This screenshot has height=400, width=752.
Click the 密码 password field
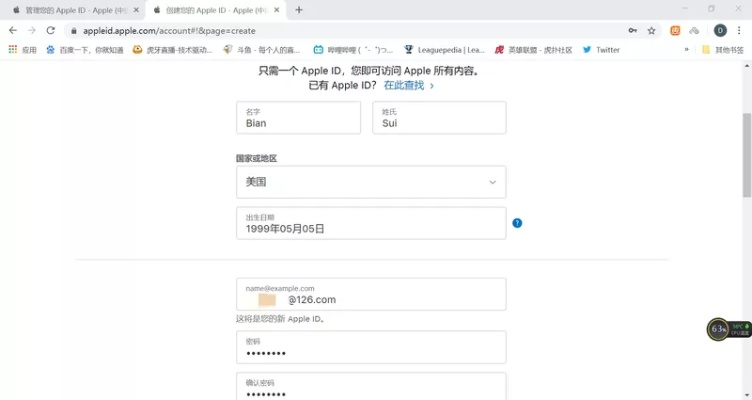coord(371,347)
